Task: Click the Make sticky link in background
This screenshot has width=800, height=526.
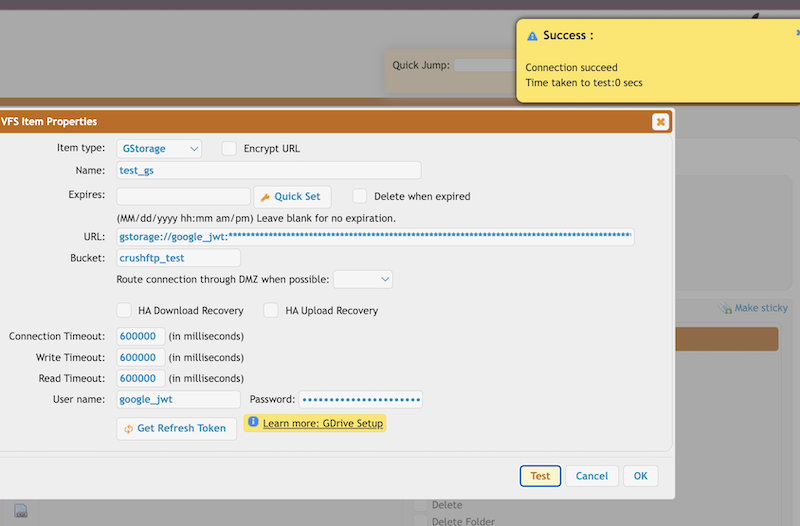Action: click(x=761, y=308)
